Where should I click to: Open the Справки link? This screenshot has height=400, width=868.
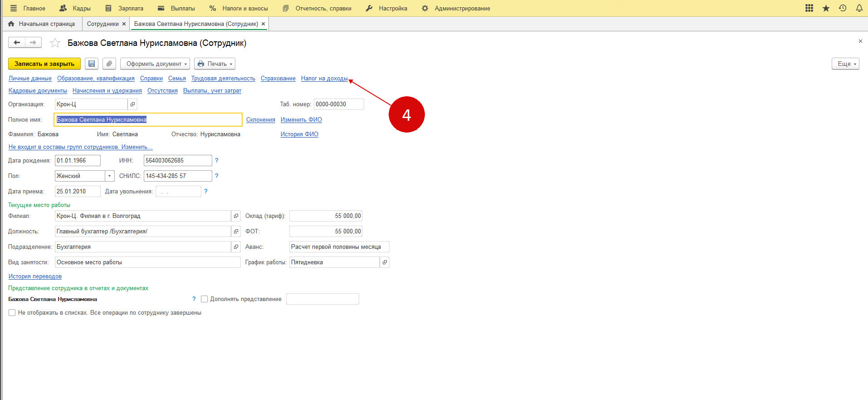pos(151,79)
